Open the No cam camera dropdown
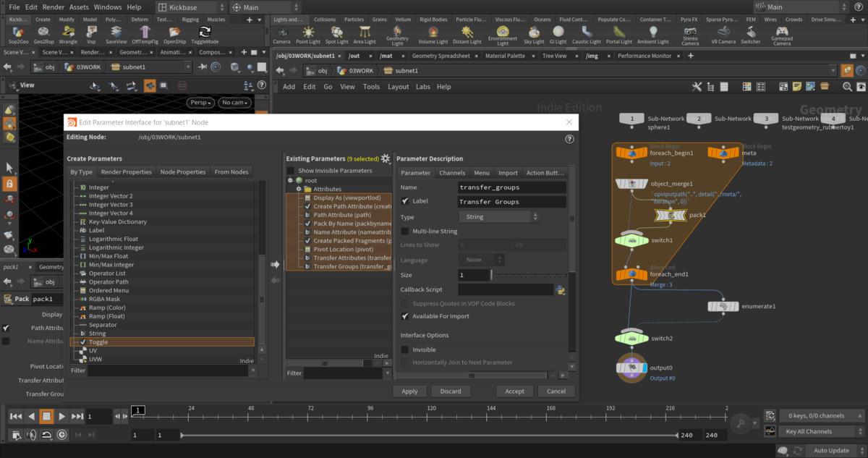Image resolution: width=868 pixels, height=458 pixels. (x=235, y=103)
